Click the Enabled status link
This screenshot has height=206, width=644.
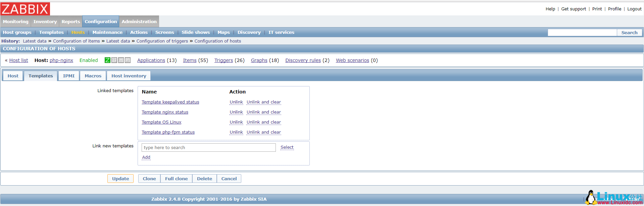[89, 60]
